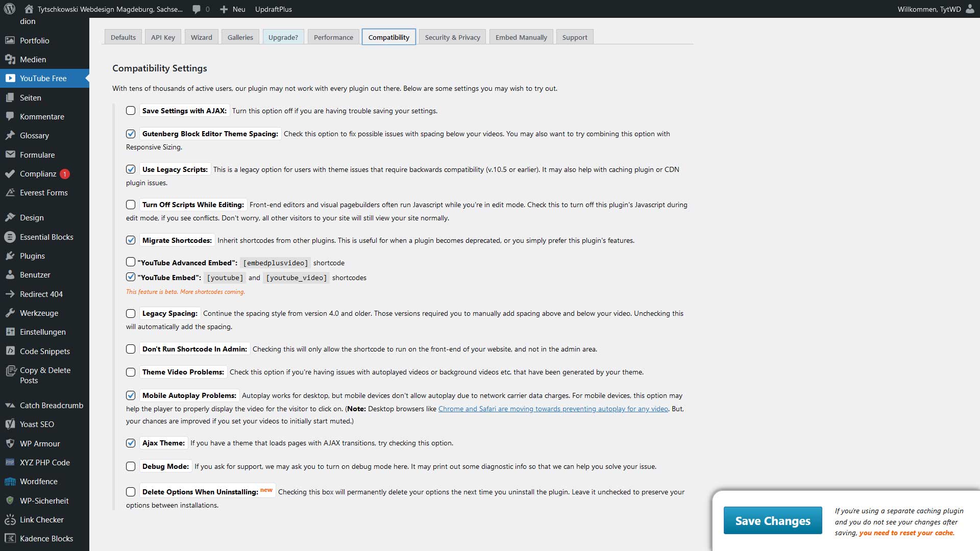Enable Legacy Spacing checkbox
Image resolution: width=980 pixels, height=551 pixels.
[131, 313]
